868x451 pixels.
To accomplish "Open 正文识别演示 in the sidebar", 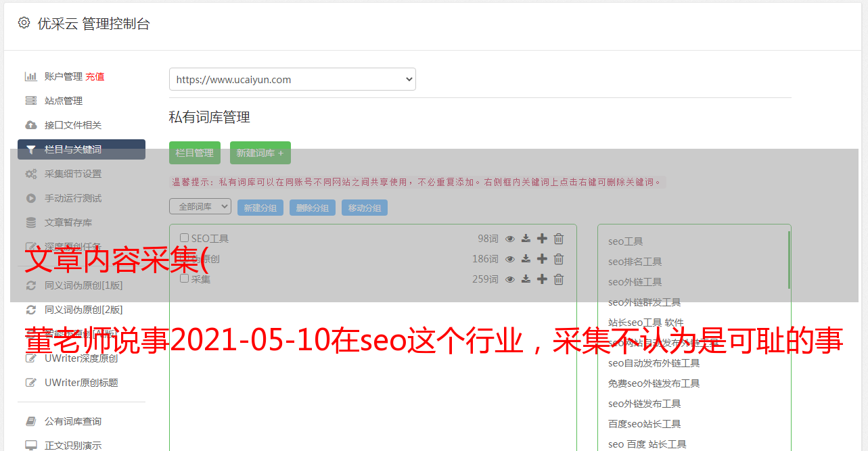I will (73, 446).
